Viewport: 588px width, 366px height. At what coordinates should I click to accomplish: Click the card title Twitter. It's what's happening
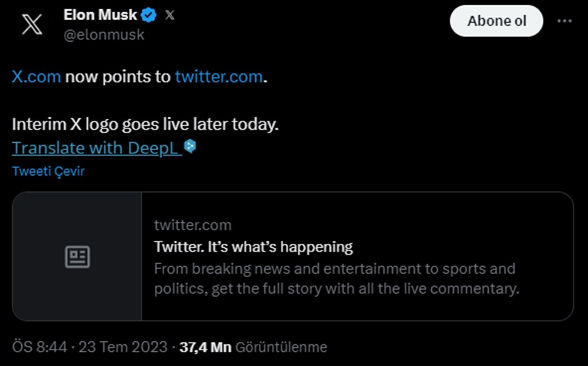pos(253,247)
